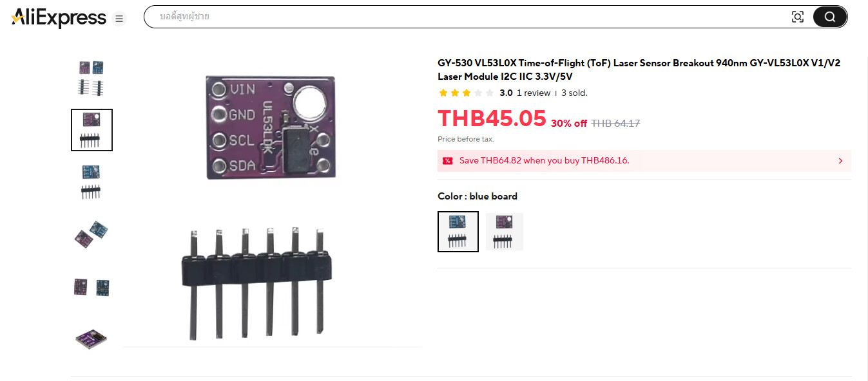Show first thumbnail with two boards and pins
Screen dimensions: 868x381
tap(92, 78)
